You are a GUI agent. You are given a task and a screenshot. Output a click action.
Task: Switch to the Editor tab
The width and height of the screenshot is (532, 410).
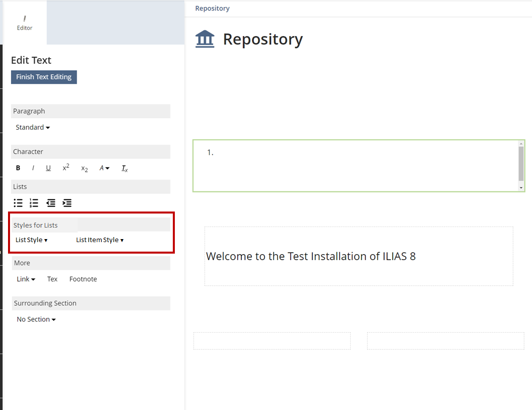[x=25, y=23]
